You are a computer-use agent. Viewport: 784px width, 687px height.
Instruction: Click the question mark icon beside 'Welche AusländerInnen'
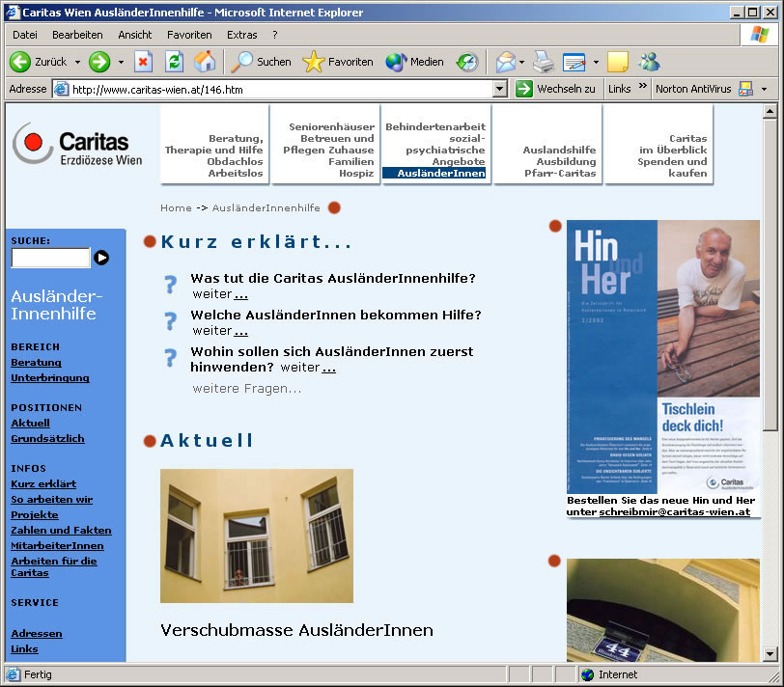[171, 321]
